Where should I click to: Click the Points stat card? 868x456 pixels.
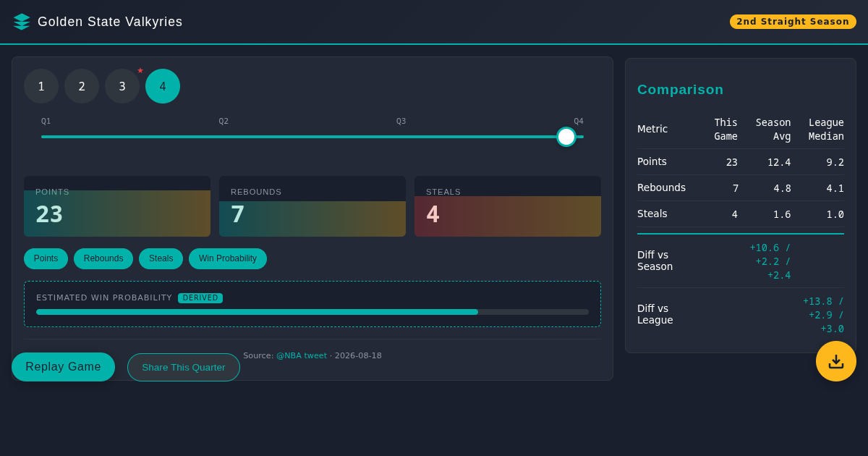pos(117,206)
